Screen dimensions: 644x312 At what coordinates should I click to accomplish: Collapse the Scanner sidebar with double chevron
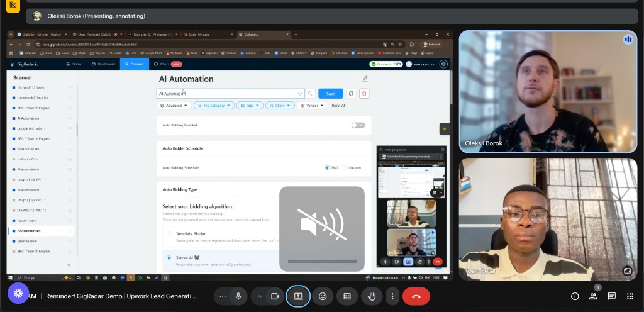coord(69,265)
